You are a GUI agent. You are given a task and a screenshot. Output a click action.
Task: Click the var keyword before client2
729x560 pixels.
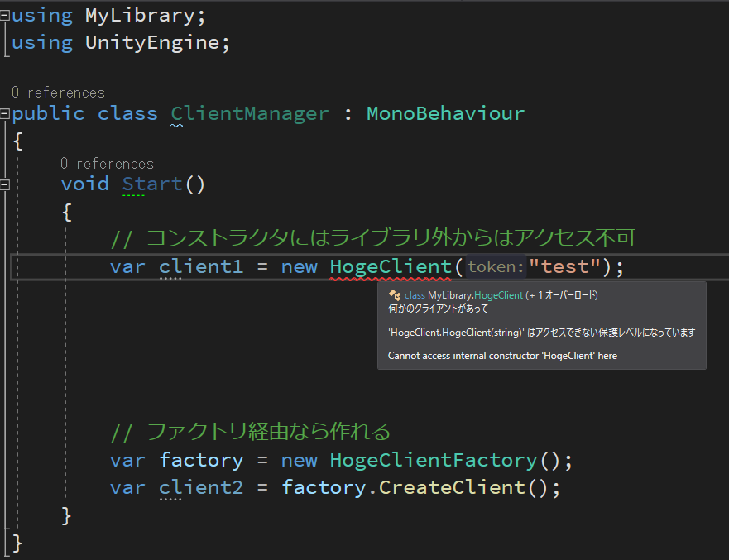(128, 487)
